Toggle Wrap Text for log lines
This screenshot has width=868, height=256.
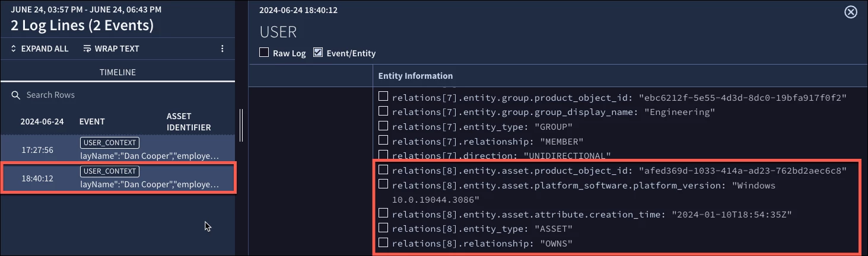point(111,49)
